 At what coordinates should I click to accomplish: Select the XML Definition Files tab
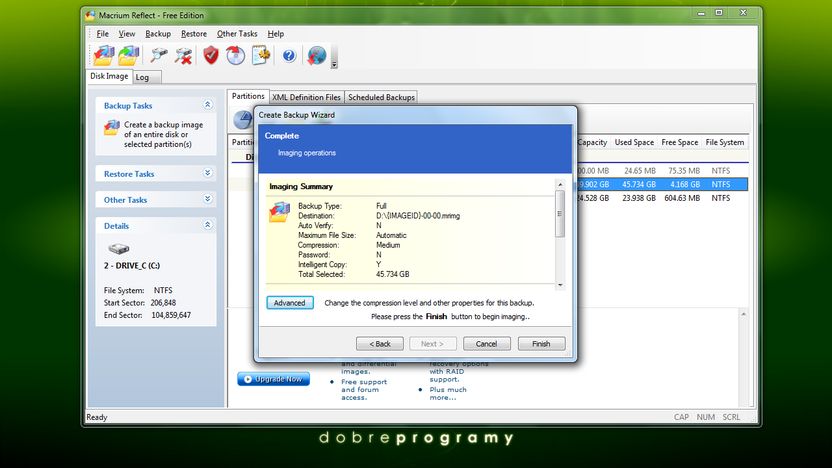306,97
